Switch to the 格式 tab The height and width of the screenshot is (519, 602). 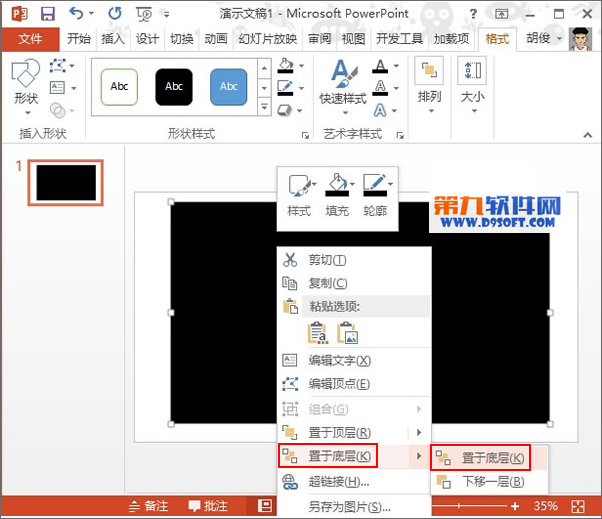[497, 39]
